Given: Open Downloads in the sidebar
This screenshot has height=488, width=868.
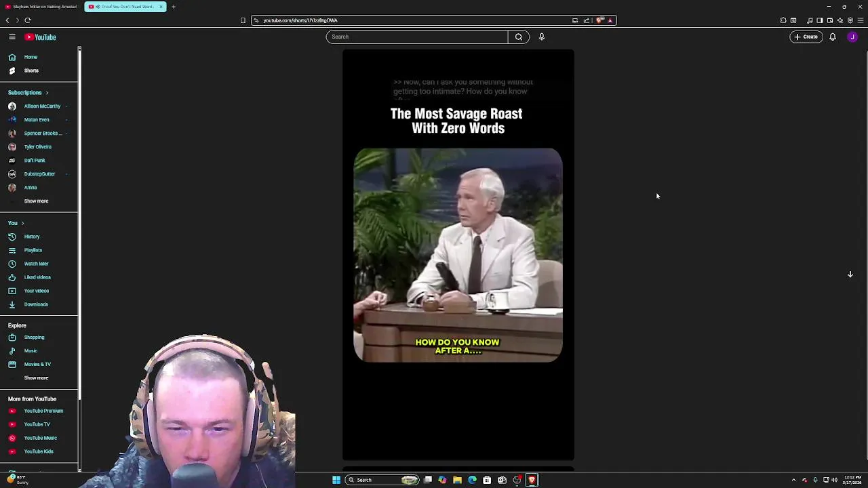Looking at the screenshot, I should pyautogui.click(x=39, y=304).
